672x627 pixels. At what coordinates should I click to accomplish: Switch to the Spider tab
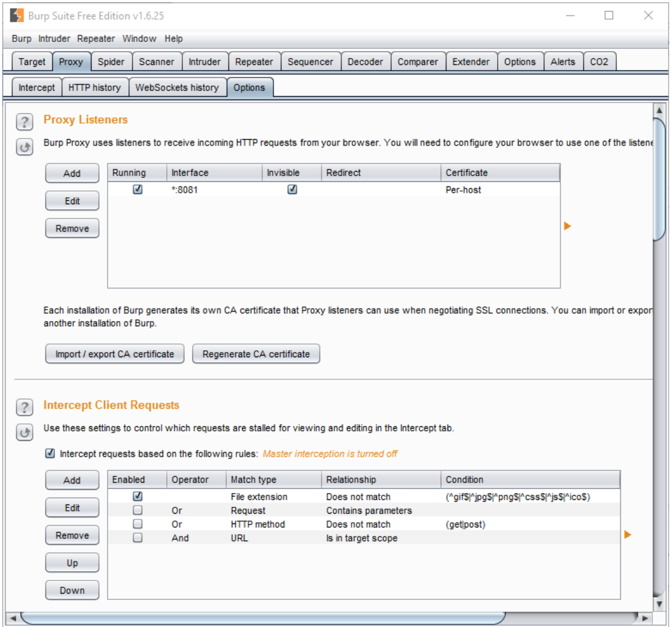(111, 62)
